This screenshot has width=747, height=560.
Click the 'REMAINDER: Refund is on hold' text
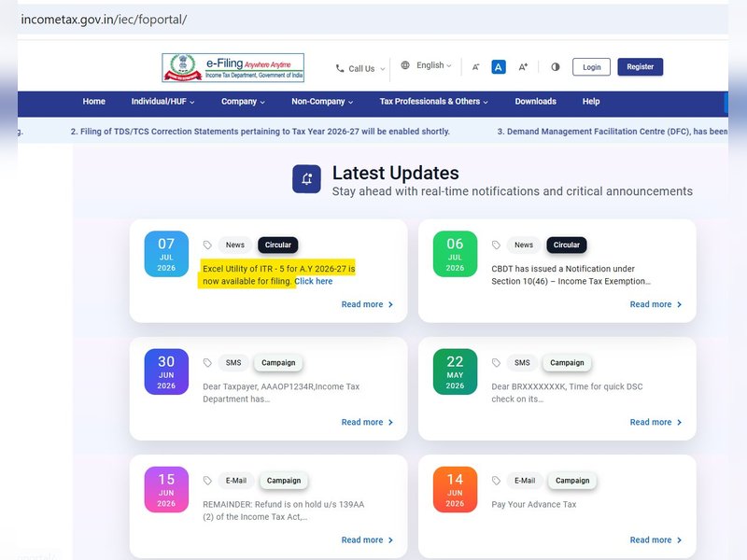click(x=284, y=511)
